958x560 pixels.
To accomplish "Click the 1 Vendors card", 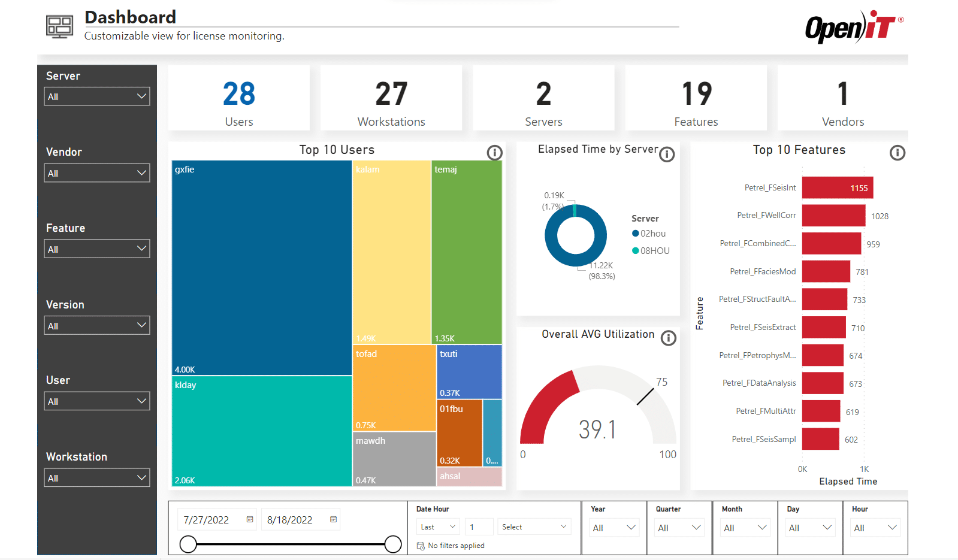I will pyautogui.click(x=843, y=98).
